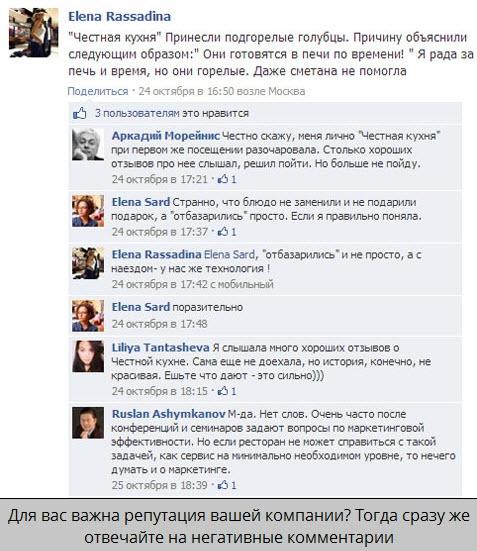This screenshot has height=551, width=477.
Task: Click the Liliya Tantasheva name link
Action: point(161,348)
